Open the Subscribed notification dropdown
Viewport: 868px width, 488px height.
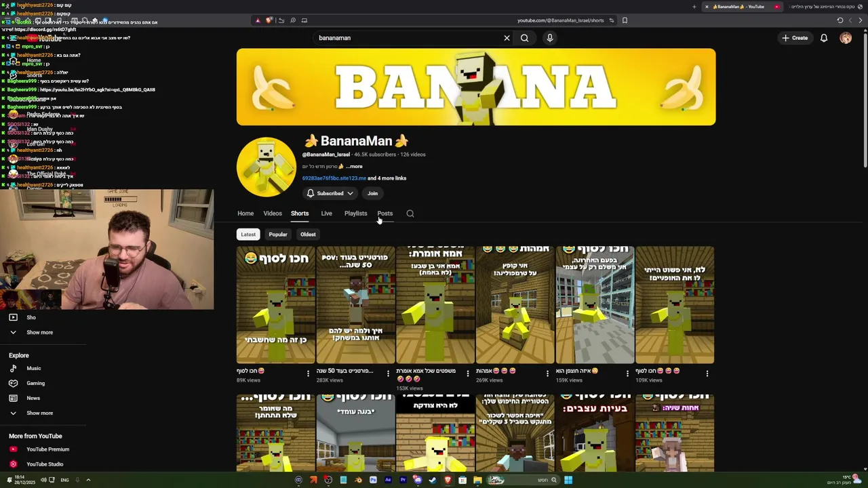point(330,193)
